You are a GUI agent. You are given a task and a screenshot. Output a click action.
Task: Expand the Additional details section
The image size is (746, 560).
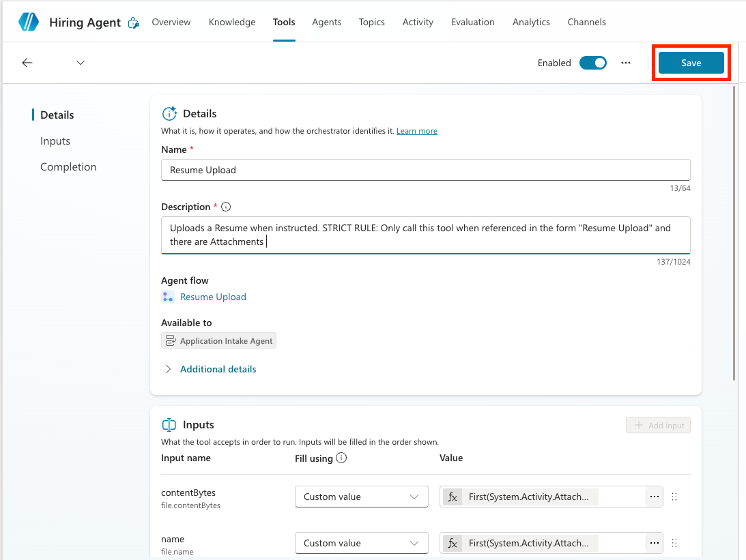click(x=218, y=369)
